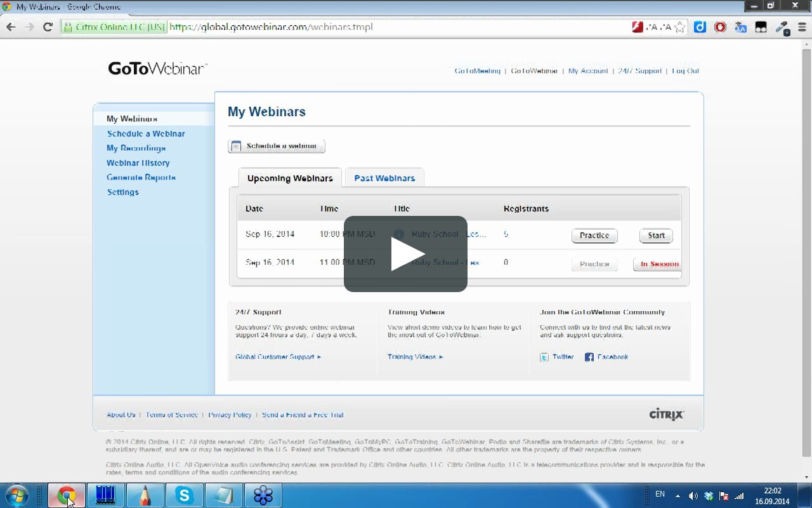Open Global Customer Support link
Screen dimensions: 812x508
(x=278, y=357)
